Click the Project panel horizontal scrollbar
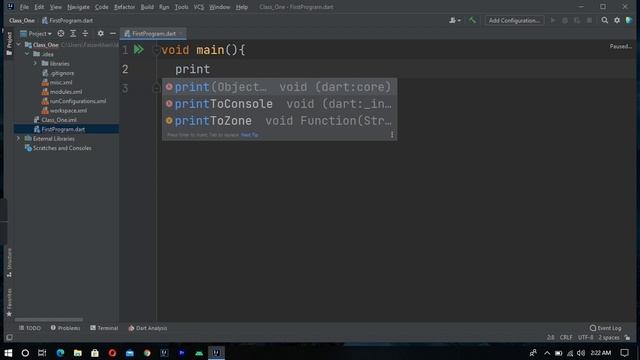The height and width of the screenshot is (360, 640). [x=49, y=320]
